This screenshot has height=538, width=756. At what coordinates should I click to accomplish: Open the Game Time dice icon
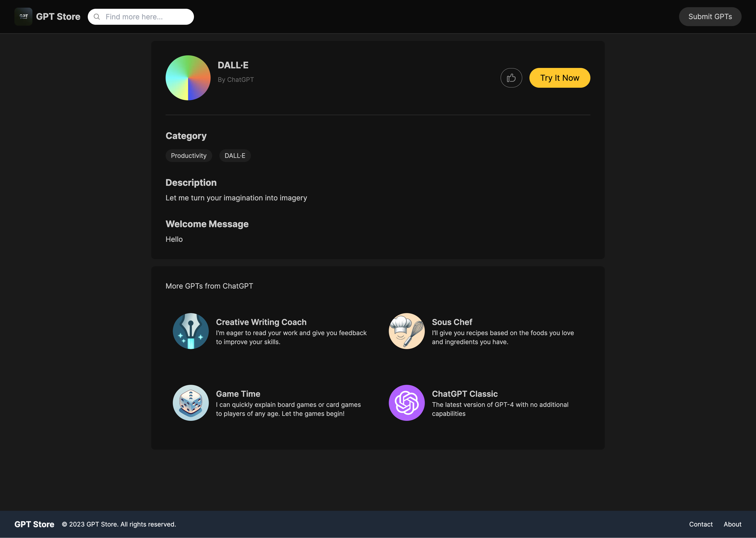[191, 403]
